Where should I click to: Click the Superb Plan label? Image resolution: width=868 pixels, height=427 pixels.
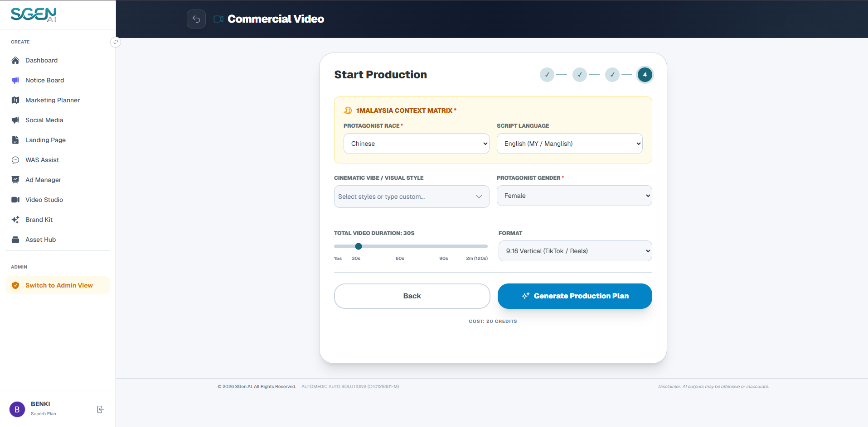44,414
